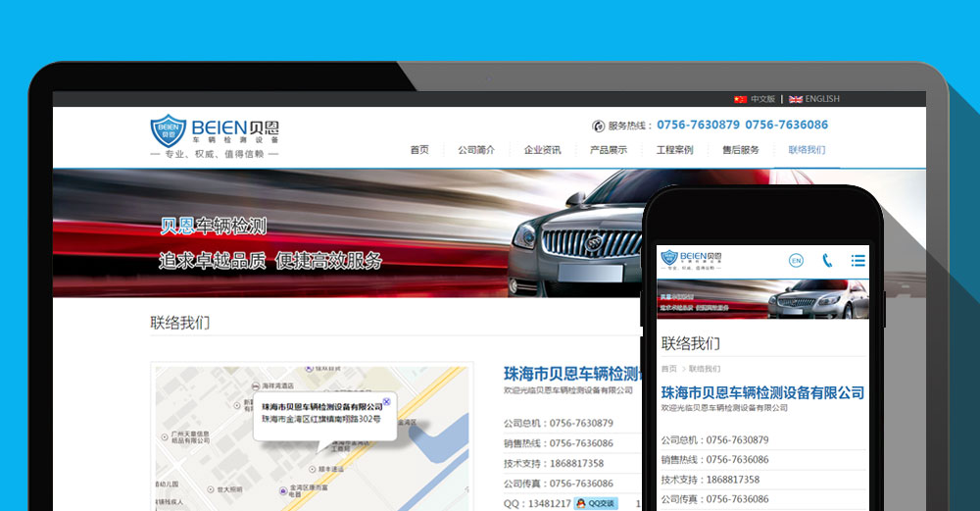980x511 pixels.
Task: Switch to ENGLISH language
Action: tap(822, 99)
